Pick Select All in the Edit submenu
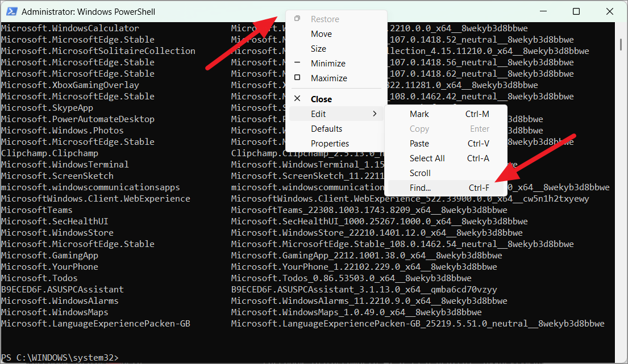This screenshot has height=364, width=628. pyautogui.click(x=446, y=158)
